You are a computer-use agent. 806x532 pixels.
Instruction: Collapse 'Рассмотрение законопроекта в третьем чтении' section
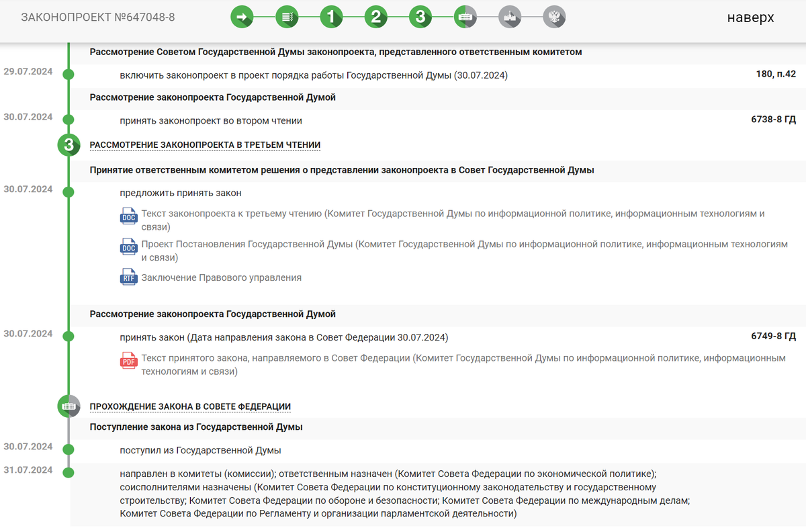point(205,144)
